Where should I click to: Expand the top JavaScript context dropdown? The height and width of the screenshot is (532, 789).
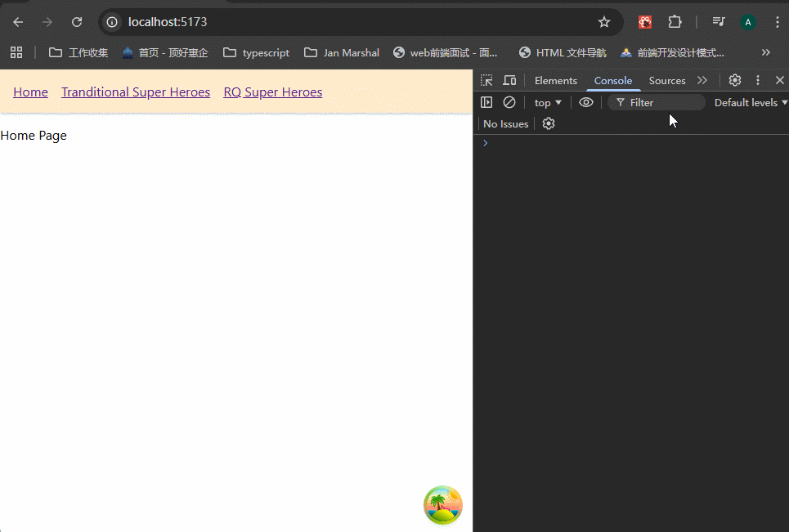coord(548,102)
